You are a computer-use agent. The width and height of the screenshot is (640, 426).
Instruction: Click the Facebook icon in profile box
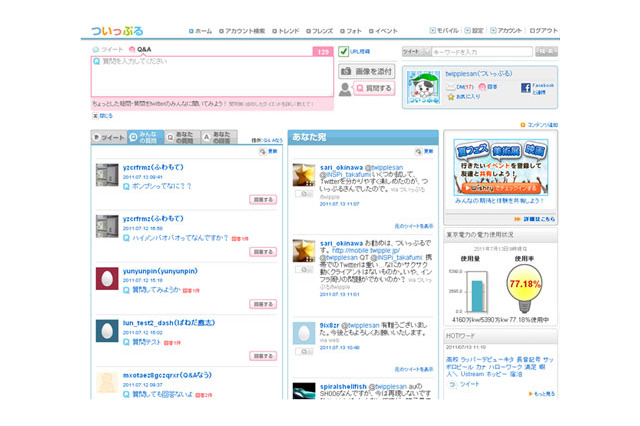pos(526,88)
